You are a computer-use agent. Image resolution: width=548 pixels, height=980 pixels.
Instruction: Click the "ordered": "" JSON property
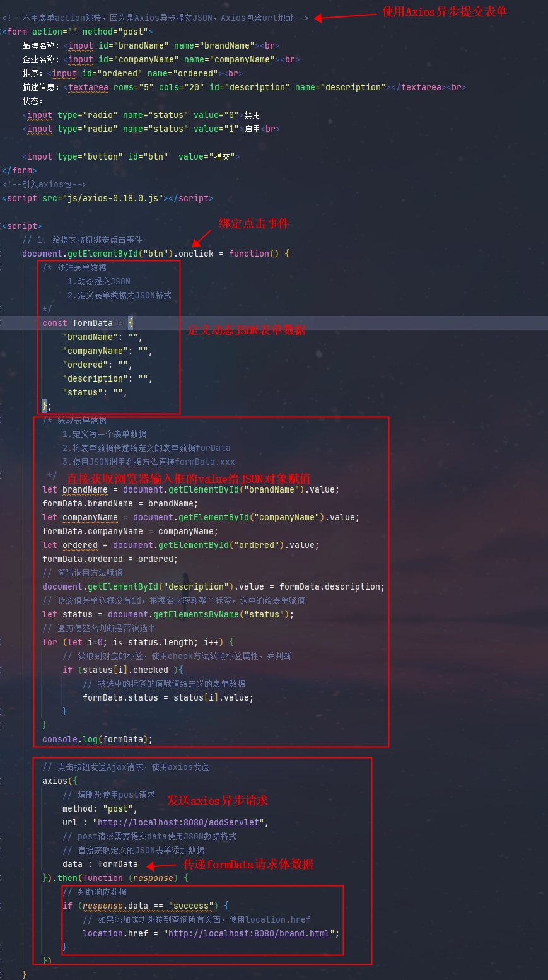click(x=97, y=365)
